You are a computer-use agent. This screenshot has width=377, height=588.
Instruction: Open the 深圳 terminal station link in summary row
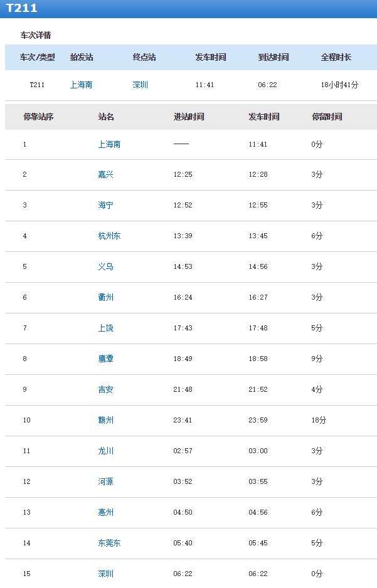[x=141, y=85]
